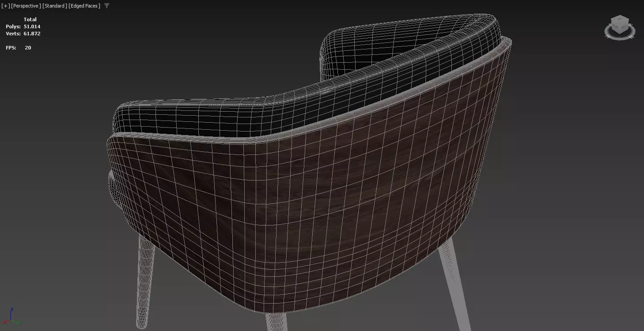Click the Total statistics heading
644x331 pixels.
click(30, 19)
